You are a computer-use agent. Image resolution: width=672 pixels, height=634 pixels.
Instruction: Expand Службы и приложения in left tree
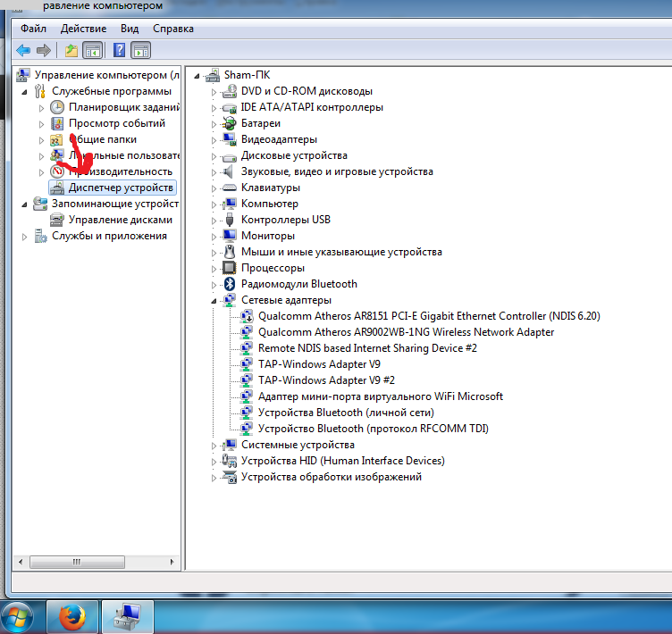pos(24,237)
